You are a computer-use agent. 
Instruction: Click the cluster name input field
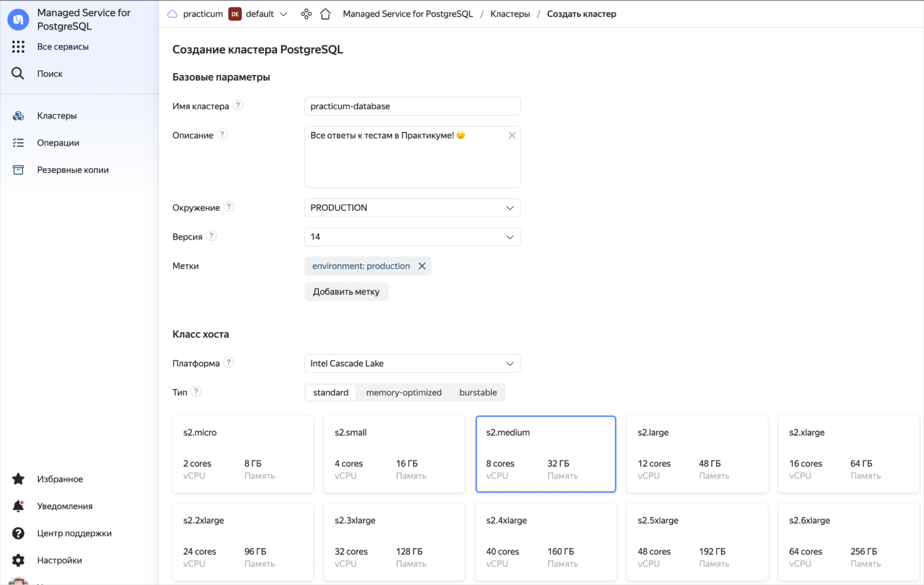click(x=412, y=106)
